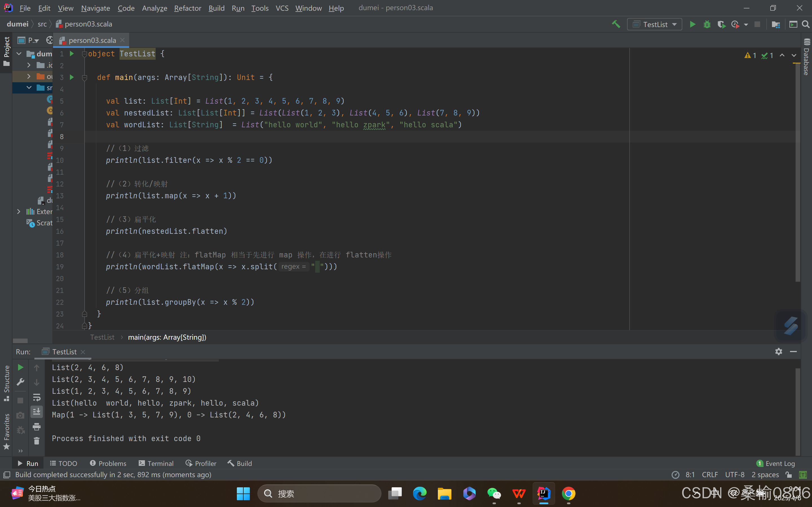Switch to the Terminal tool window tab
The image size is (812, 507).
(156, 463)
